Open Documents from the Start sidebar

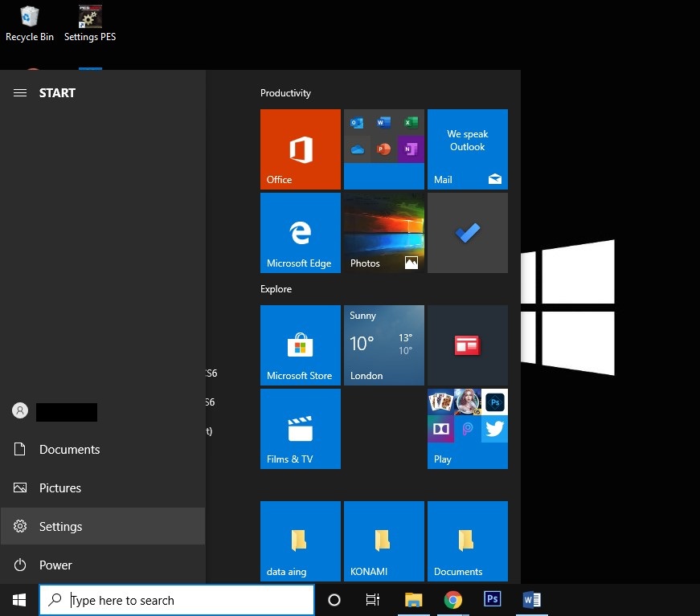pos(69,450)
